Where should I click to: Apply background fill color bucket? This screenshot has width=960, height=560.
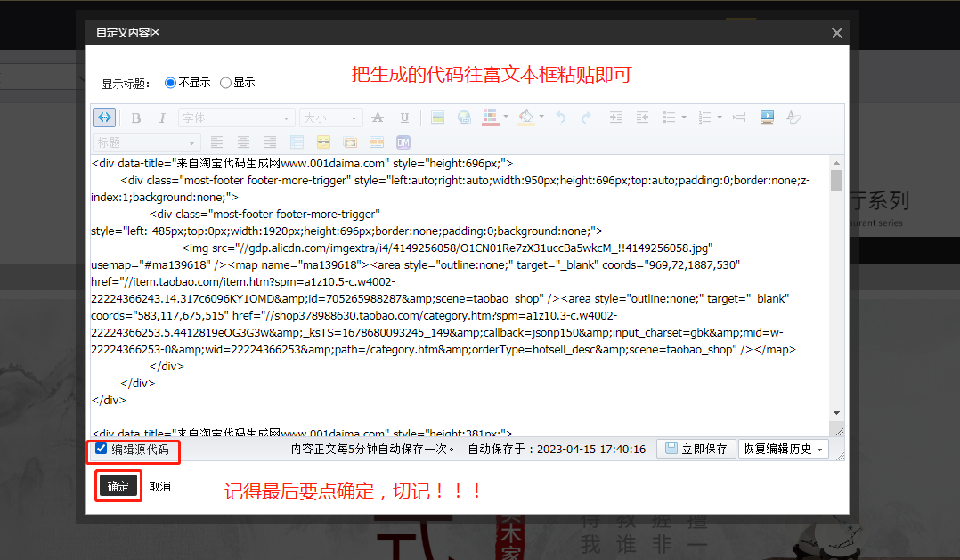525,117
